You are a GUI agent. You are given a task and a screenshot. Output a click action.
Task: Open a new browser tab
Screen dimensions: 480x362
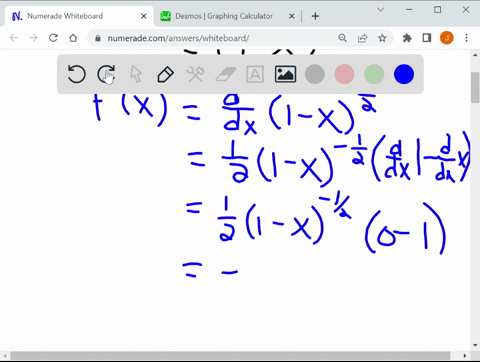[315, 16]
